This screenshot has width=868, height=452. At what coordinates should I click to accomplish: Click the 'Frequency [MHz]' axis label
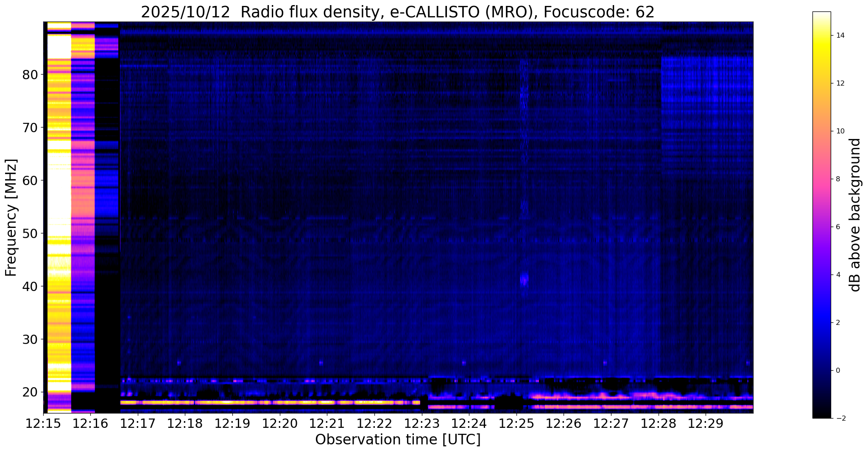pos(11,217)
